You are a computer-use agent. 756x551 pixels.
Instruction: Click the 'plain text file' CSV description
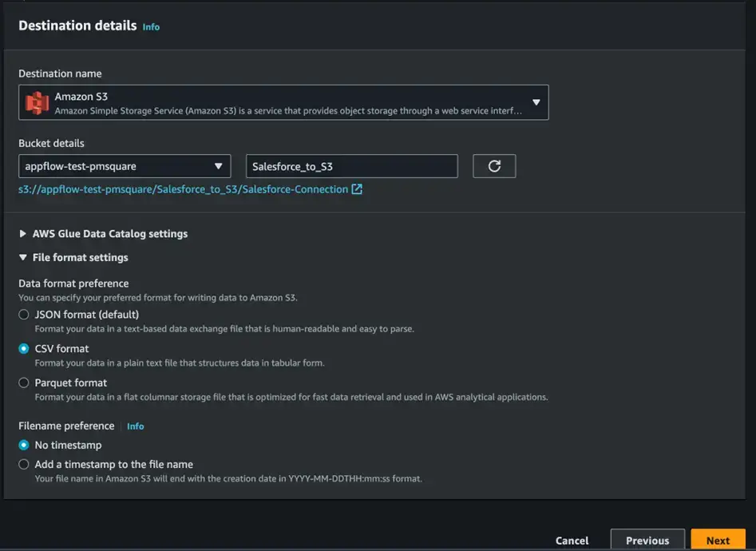coord(180,363)
